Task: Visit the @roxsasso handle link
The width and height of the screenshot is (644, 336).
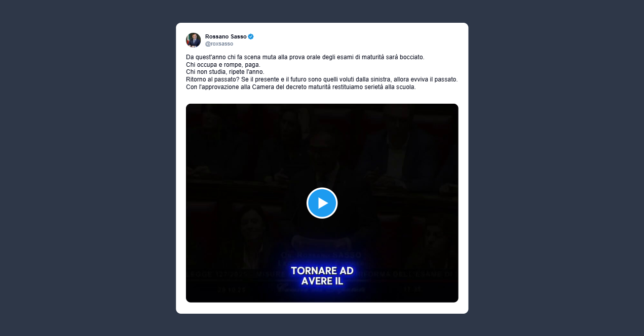Action: [219, 44]
